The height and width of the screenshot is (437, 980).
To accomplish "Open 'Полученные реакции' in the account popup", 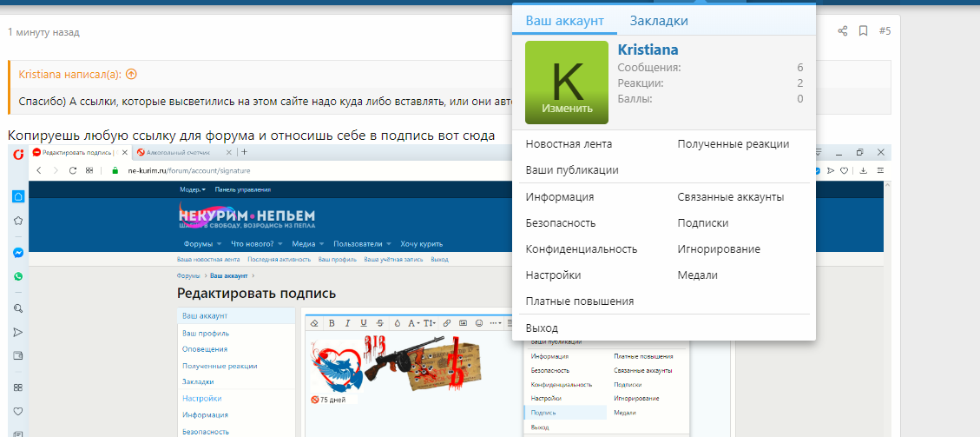I will tap(733, 144).
